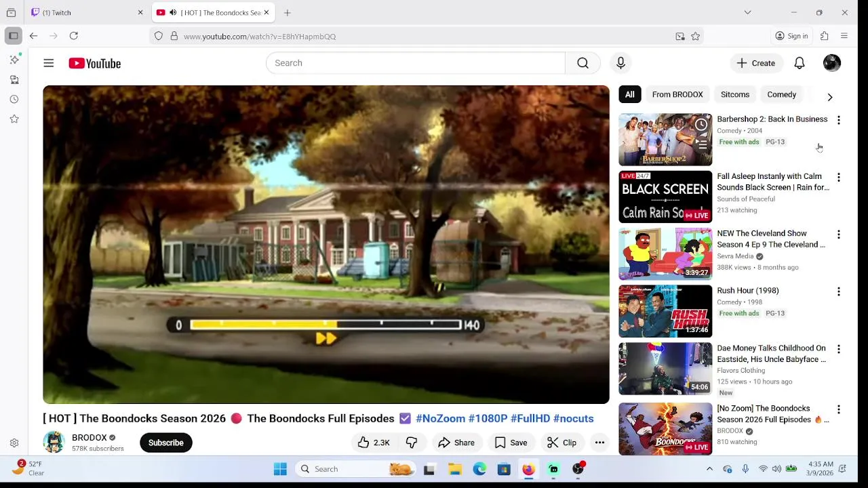The height and width of the screenshot is (488, 868).
Task: Open a new browser tab
Action: coord(288,12)
